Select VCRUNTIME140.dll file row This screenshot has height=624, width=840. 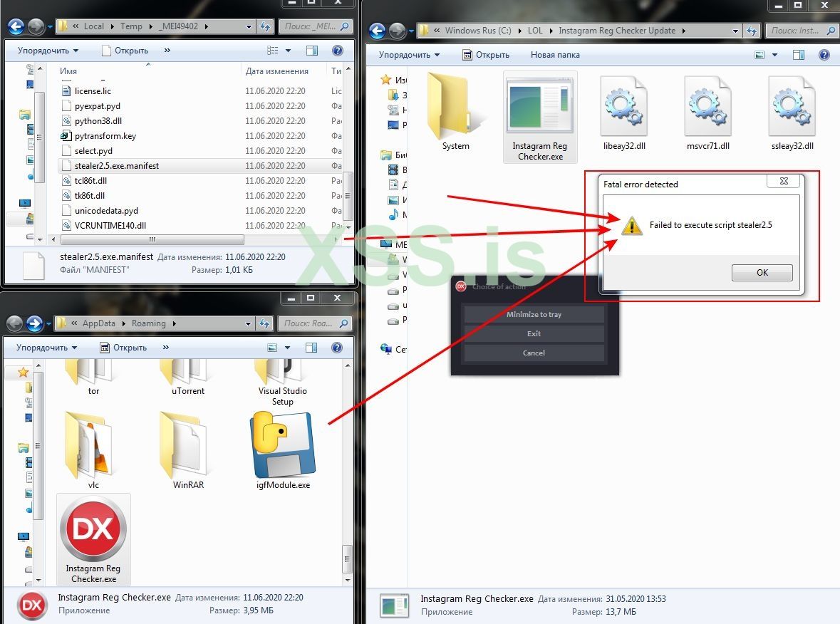[x=201, y=226]
